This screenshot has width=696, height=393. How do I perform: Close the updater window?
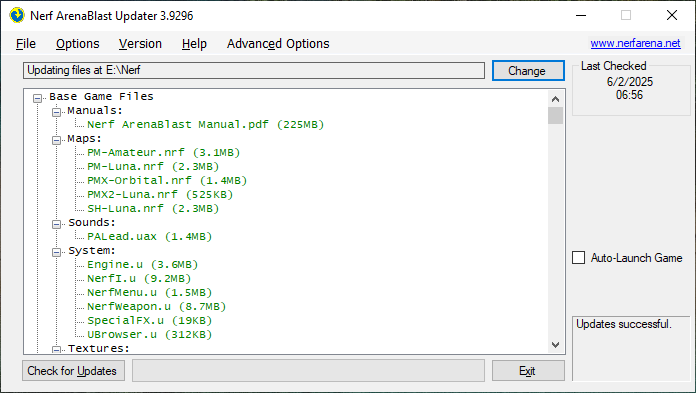pyautogui.click(x=672, y=16)
